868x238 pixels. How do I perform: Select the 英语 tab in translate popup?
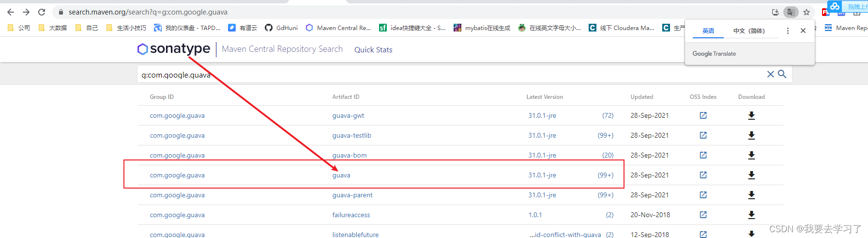tap(708, 31)
